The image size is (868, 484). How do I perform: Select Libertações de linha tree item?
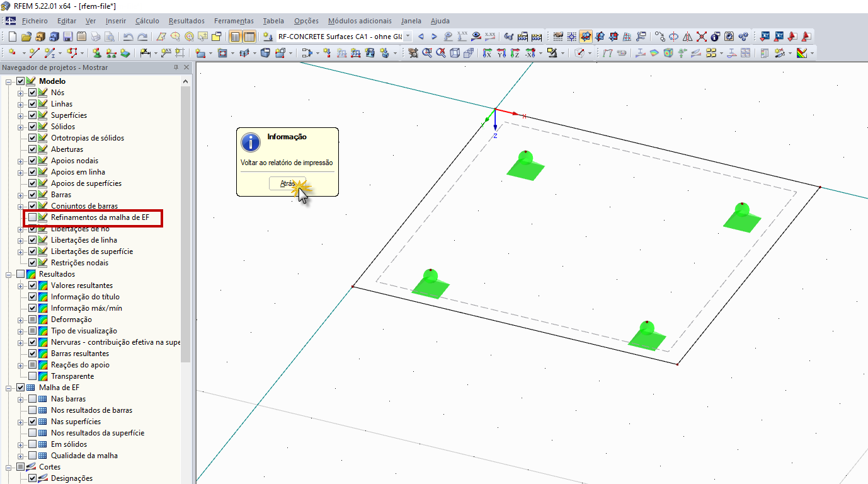tap(84, 240)
